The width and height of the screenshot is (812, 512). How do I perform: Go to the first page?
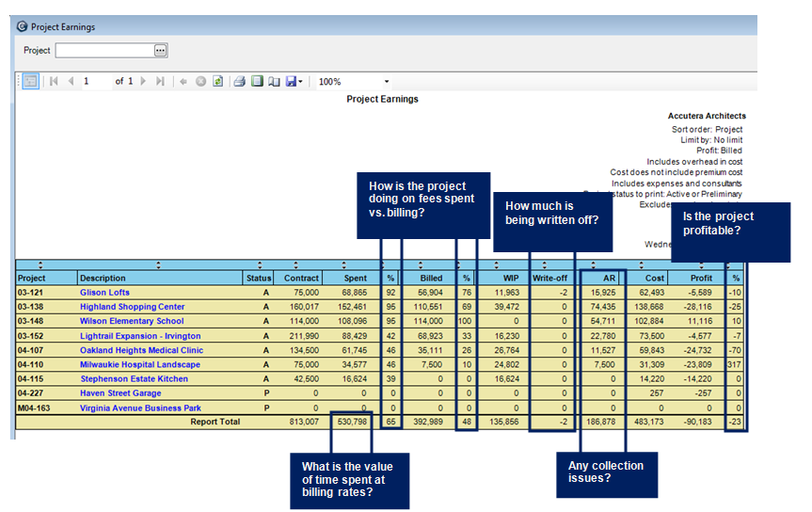click(x=54, y=82)
